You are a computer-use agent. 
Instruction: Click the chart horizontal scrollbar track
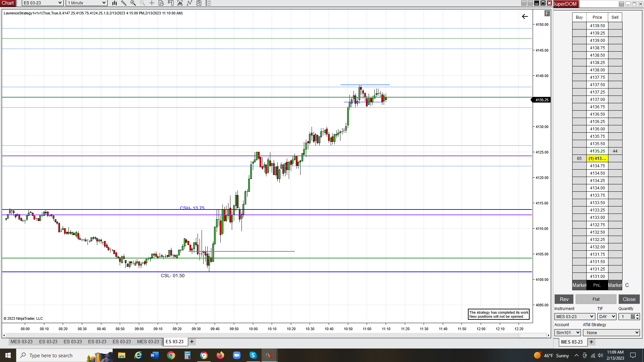point(268,335)
